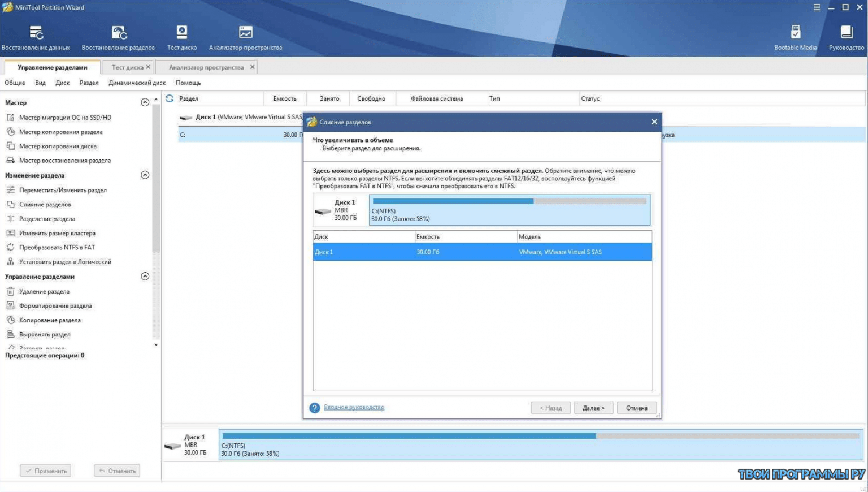The image size is (868, 492).
Task: Click the Занято column header
Action: tap(329, 98)
